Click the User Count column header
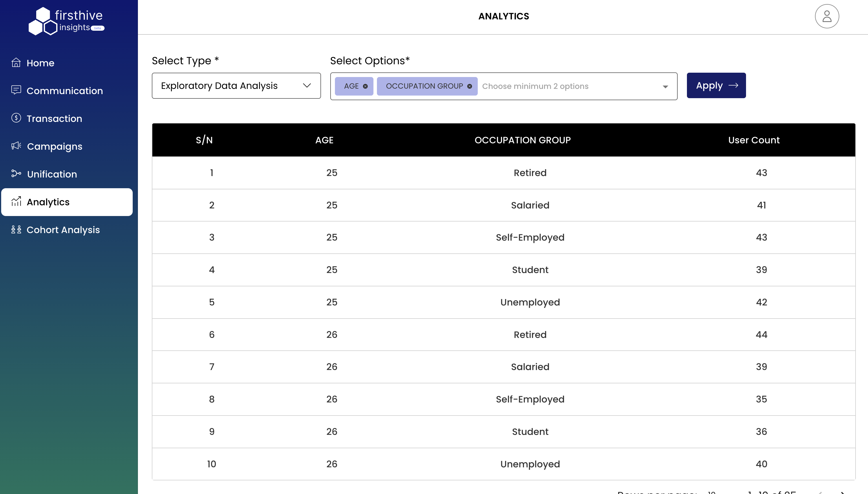 pyautogui.click(x=754, y=140)
